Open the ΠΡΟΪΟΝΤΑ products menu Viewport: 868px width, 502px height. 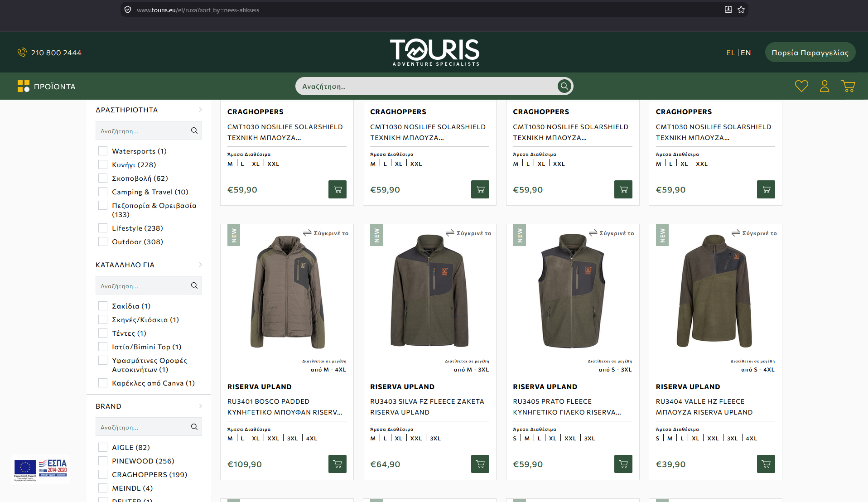(47, 86)
